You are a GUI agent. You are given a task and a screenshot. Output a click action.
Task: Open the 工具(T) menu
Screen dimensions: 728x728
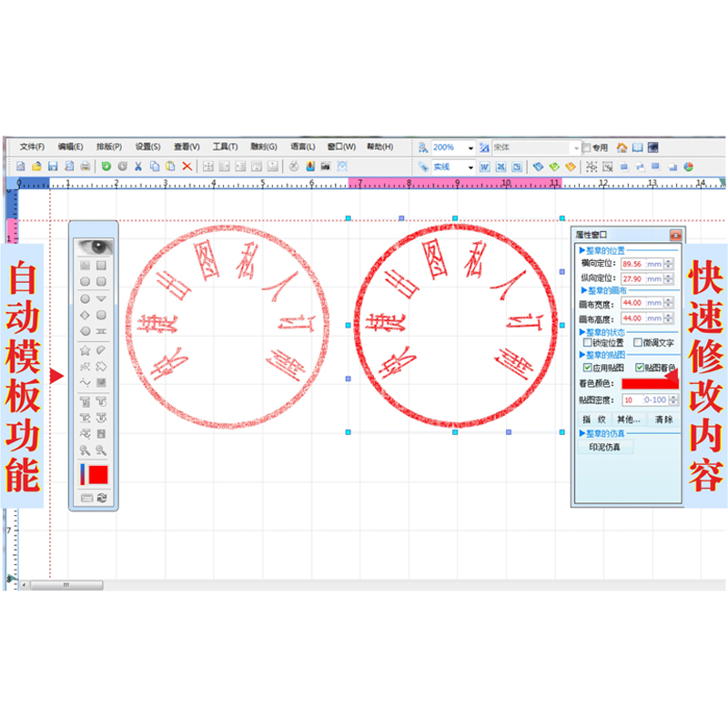pos(225,147)
